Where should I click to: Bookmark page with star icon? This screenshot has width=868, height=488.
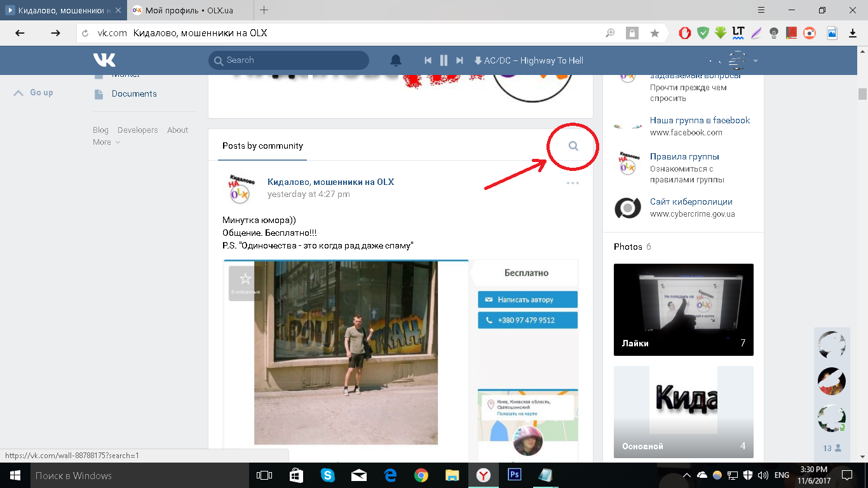[654, 33]
